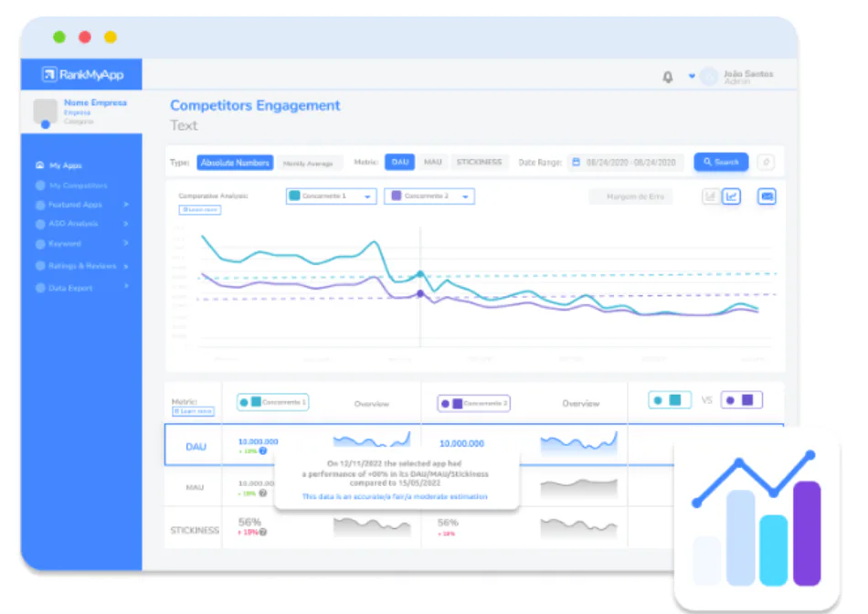Open Featured Apps in the sidebar

[x=75, y=205]
